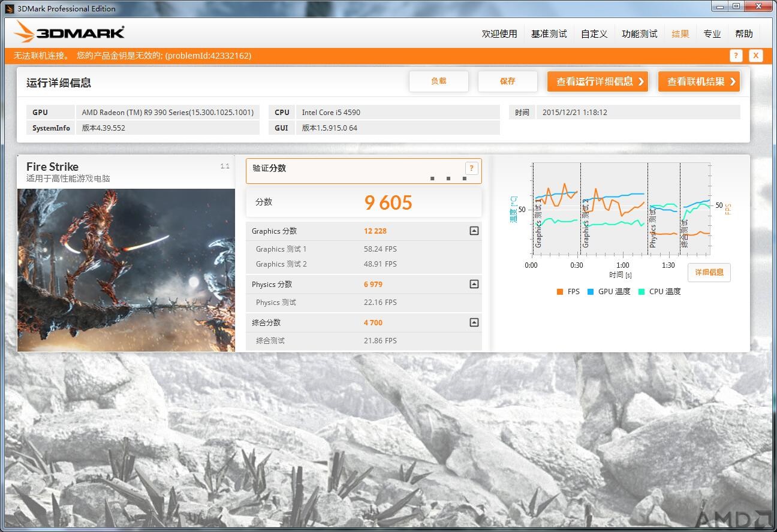The image size is (777, 532).
Task: Click the Physics score 6 979
Action: click(x=373, y=285)
